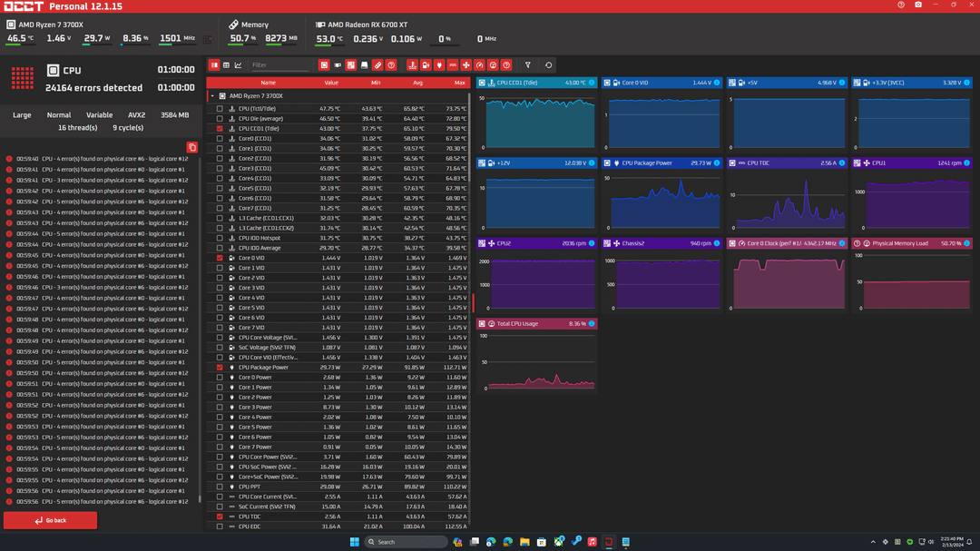Open the help icon in title bar

tap(901, 5)
